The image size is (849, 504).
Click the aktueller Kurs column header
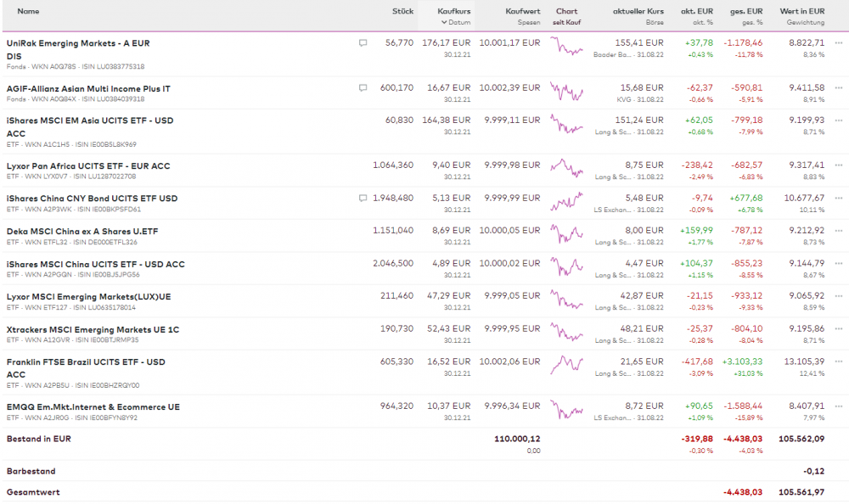tap(638, 11)
